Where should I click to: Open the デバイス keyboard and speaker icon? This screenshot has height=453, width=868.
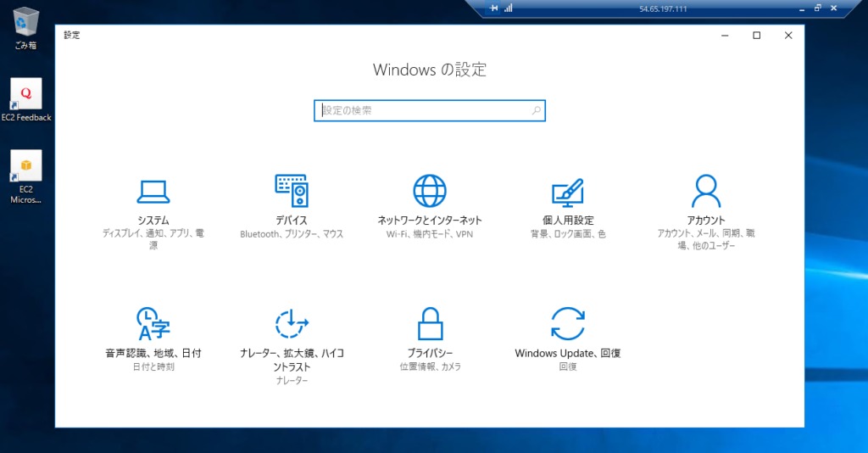292,191
